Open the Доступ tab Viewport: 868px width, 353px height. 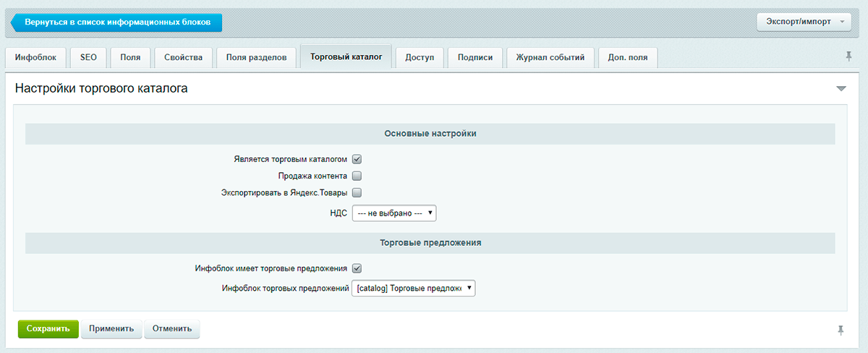point(420,57)
